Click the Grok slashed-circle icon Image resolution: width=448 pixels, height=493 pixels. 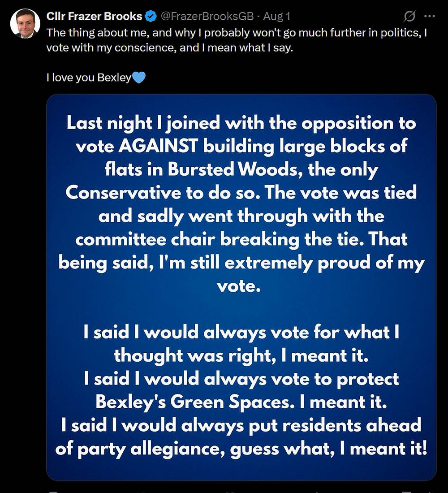point(409,17)
